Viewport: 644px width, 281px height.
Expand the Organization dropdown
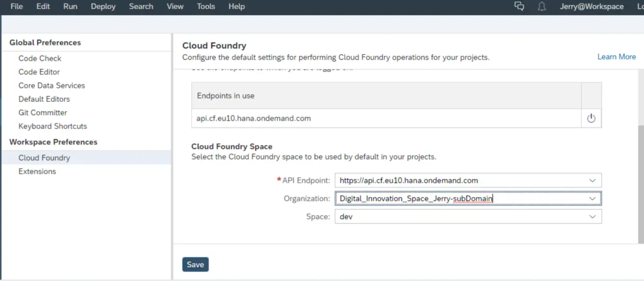pyautogui.click(x=592, y=198)
